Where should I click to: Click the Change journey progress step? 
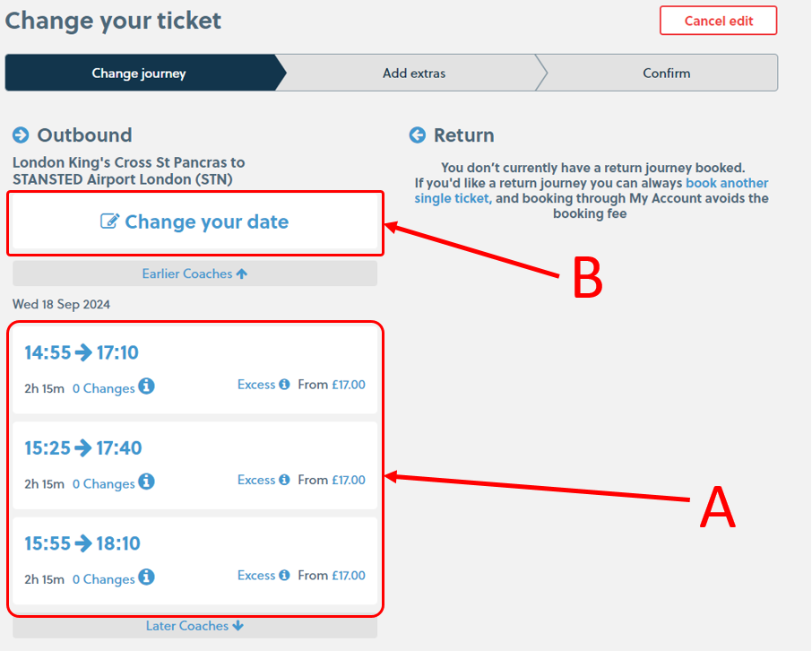point(139,73)
